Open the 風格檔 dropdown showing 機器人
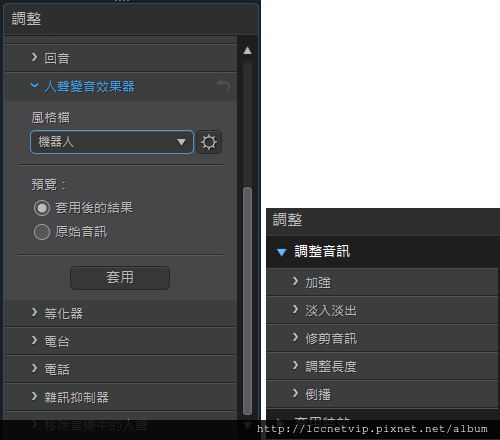 pos(112,142)
